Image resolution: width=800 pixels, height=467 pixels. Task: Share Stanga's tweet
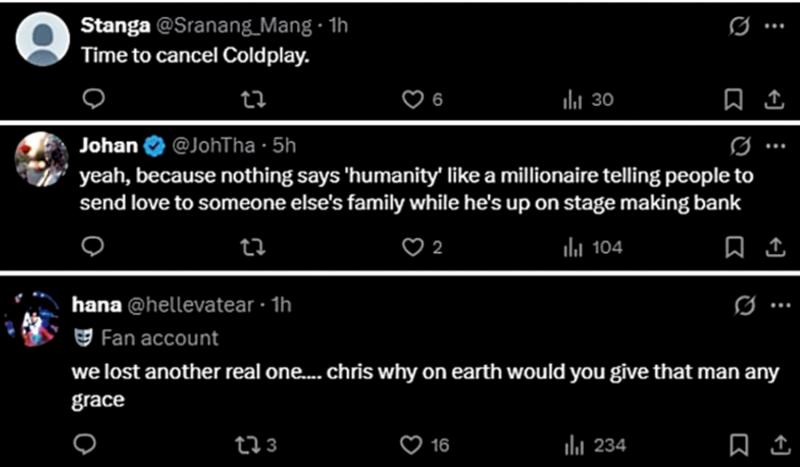(772, 99)
